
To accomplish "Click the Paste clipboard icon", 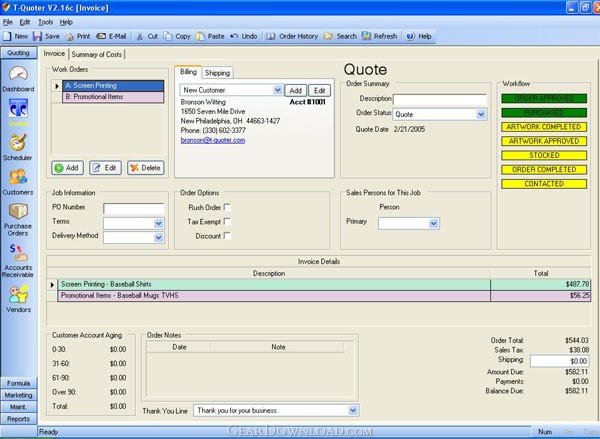I will pyautogui.click(x=201, y=36).
